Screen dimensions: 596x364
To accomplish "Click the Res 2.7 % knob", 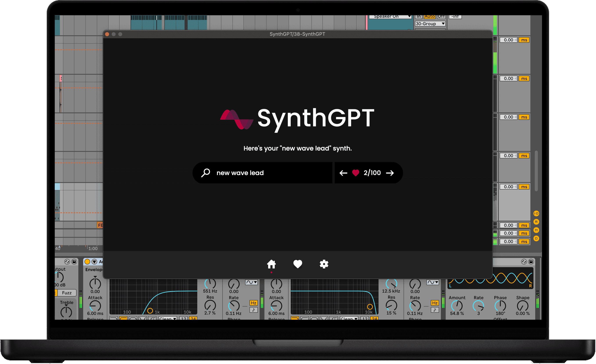I will (x=210, y=305).
